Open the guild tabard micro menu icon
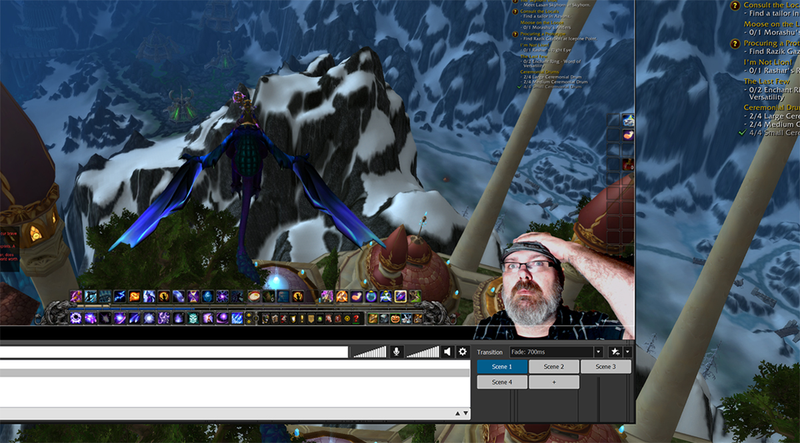This screenshot has width=800, height=443. pos(311,318)
